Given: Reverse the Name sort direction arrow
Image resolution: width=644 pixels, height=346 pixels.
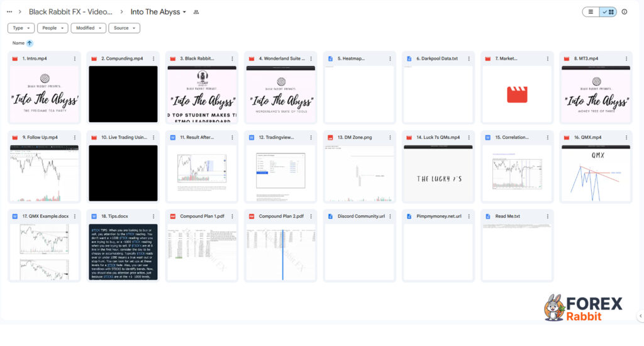Looking at the screenshot, I should coord(30,43).
